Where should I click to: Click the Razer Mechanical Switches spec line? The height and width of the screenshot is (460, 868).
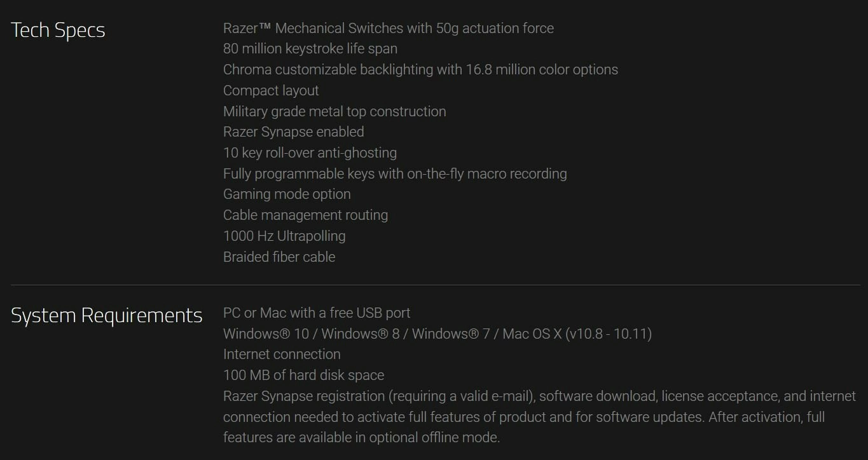click(x=388, y=29)
